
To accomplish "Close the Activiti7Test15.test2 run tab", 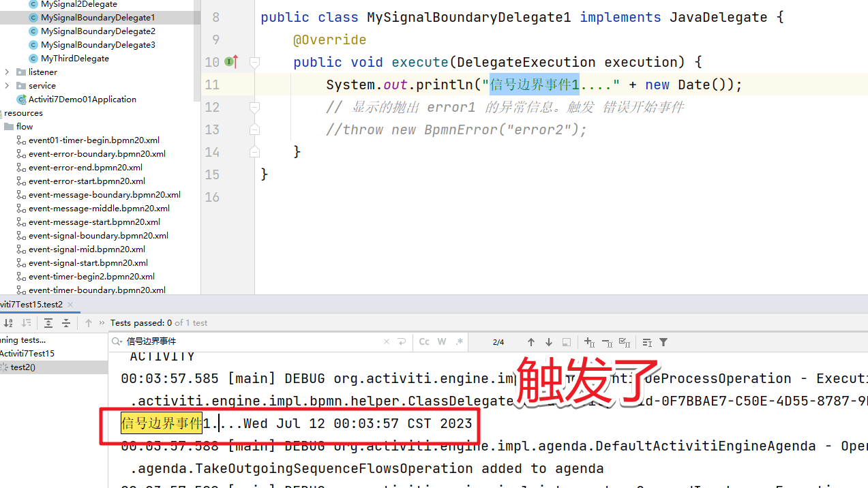I will pos(70,305).
